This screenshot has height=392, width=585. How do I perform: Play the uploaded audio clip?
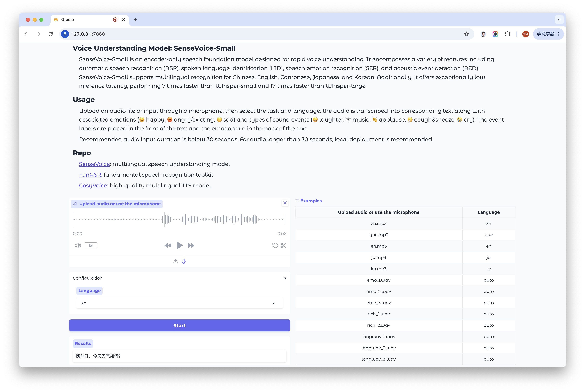pos(179,245)
